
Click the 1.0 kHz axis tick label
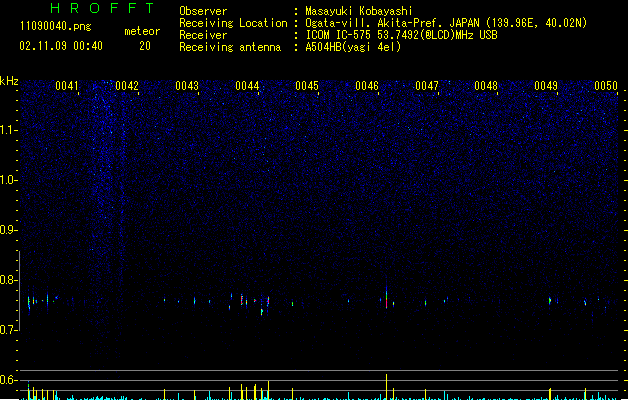[8, 180]
